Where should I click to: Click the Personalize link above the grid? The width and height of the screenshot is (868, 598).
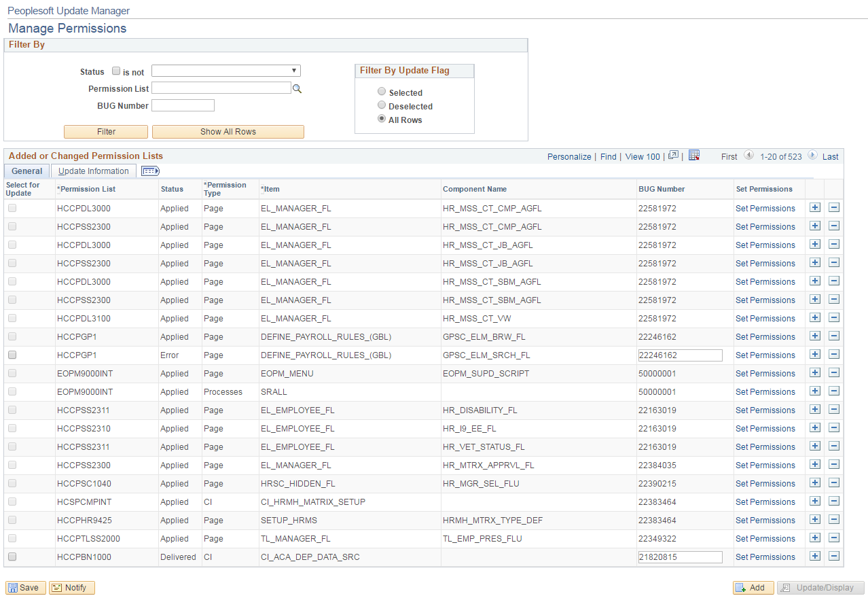pos(568,156)
